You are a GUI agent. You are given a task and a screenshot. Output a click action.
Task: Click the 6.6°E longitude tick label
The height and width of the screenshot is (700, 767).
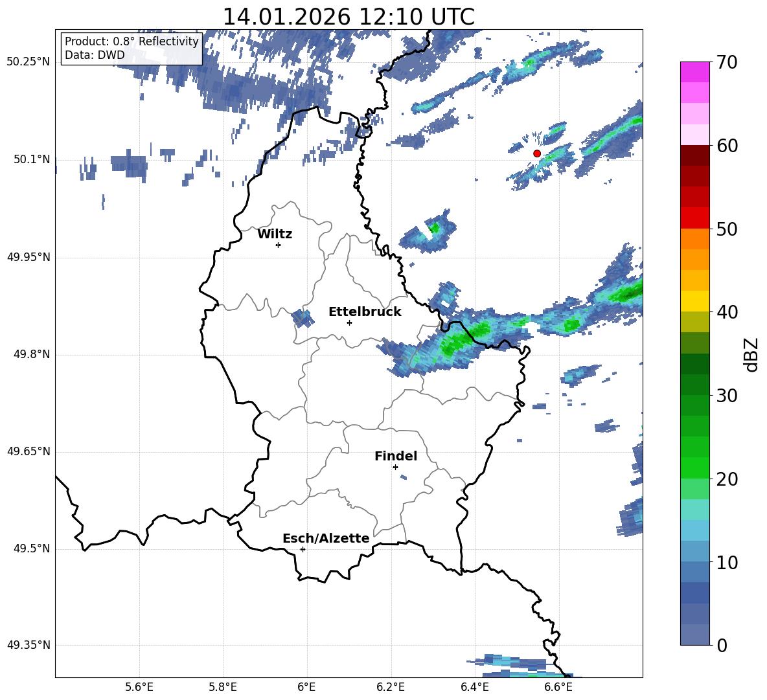pyautogui.click(x=558, y=687)
